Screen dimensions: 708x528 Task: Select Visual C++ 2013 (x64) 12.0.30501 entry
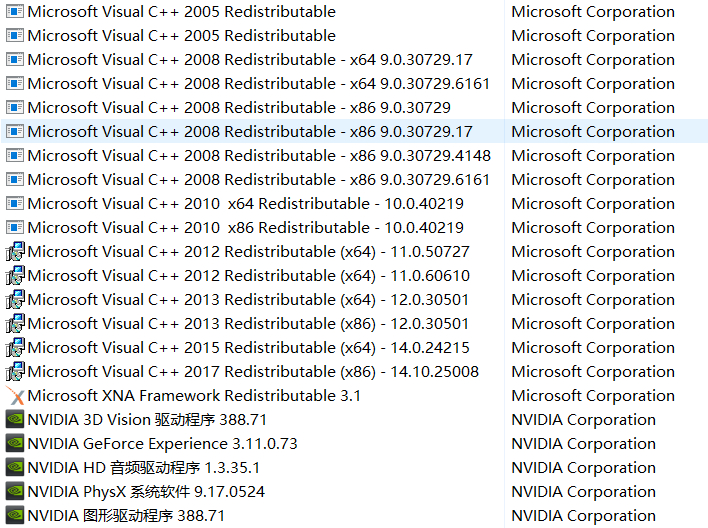[x=248, y=300]
